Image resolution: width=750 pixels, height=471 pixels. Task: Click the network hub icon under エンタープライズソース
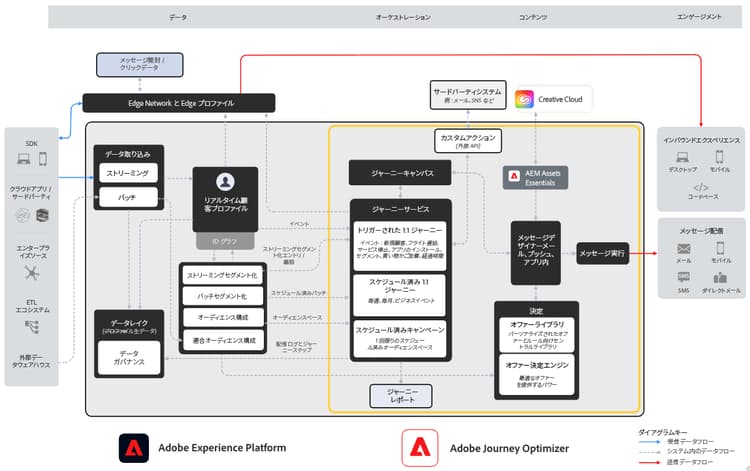32,273
